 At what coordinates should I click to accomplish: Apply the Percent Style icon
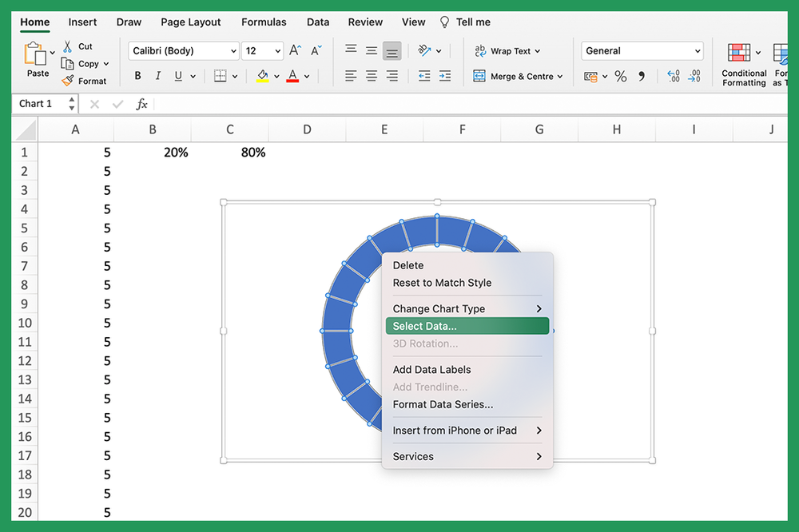coord(620,76)
